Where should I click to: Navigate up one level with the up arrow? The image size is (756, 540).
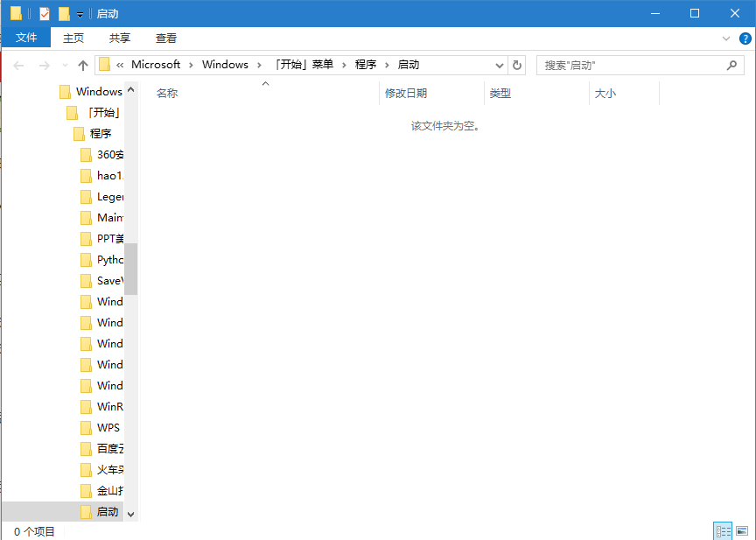(83, 65)
